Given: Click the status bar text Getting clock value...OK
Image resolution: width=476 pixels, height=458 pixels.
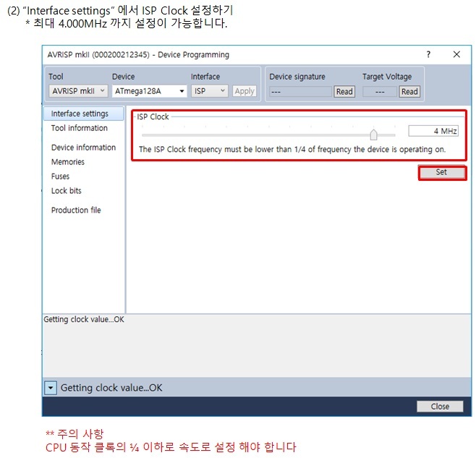Looking at the screenshot, I should click(x=111, y=388).
